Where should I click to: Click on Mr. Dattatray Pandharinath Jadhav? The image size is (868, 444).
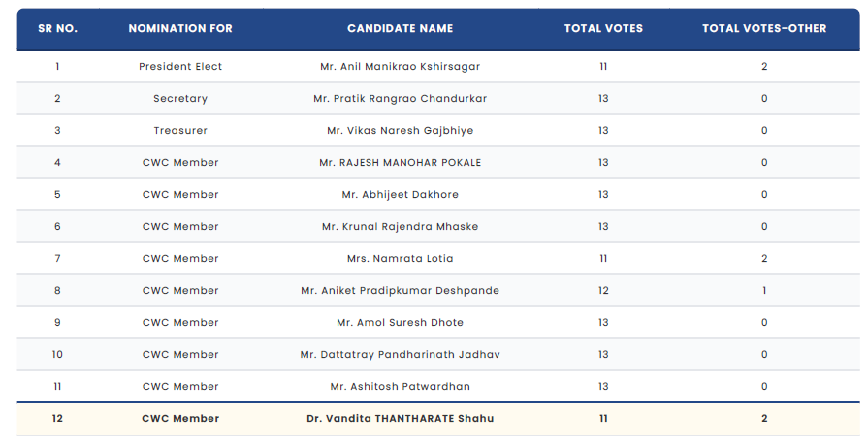click(x=400, y=355)
